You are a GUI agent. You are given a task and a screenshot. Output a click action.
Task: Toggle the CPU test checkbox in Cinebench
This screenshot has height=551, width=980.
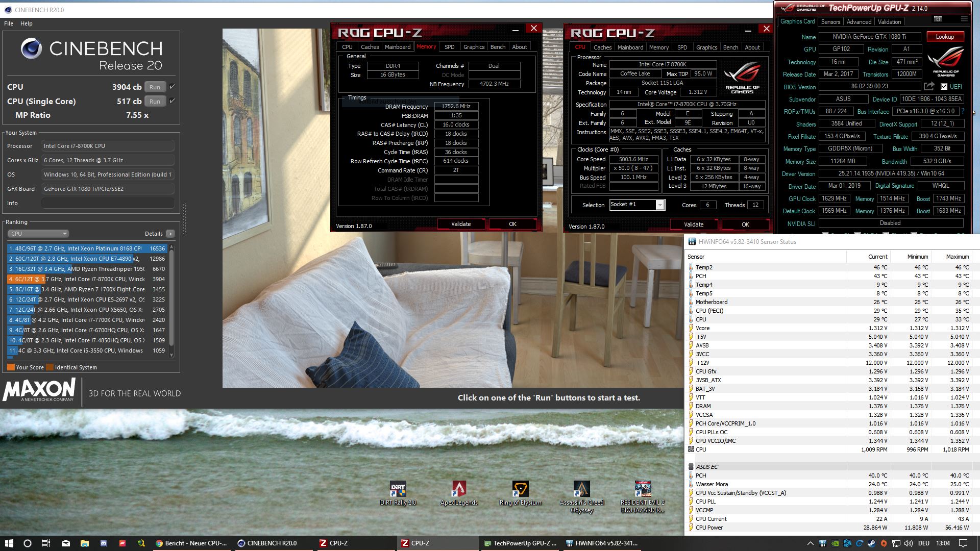click(x=172, y=87)
